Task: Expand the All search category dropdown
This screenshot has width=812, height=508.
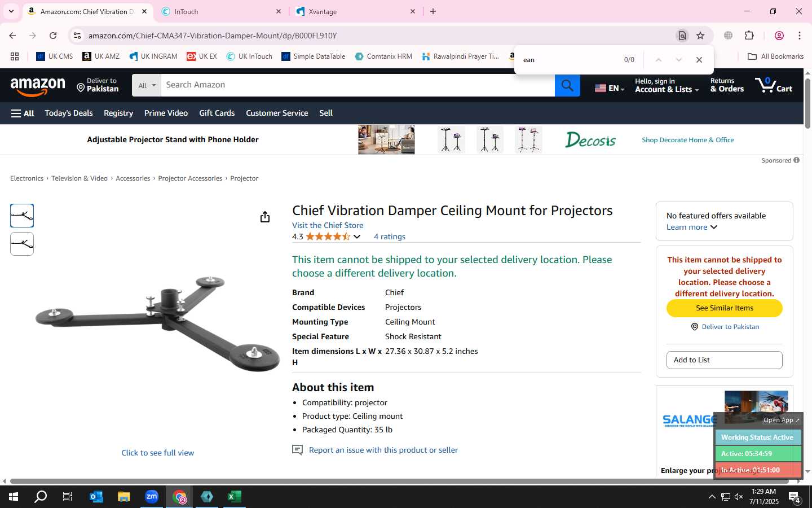Action: coord(147,85)
